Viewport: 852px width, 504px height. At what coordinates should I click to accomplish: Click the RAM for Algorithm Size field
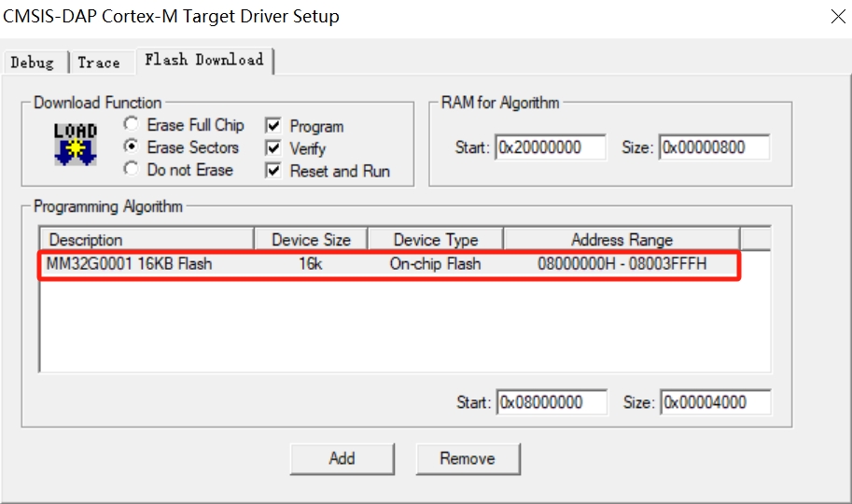714,147
